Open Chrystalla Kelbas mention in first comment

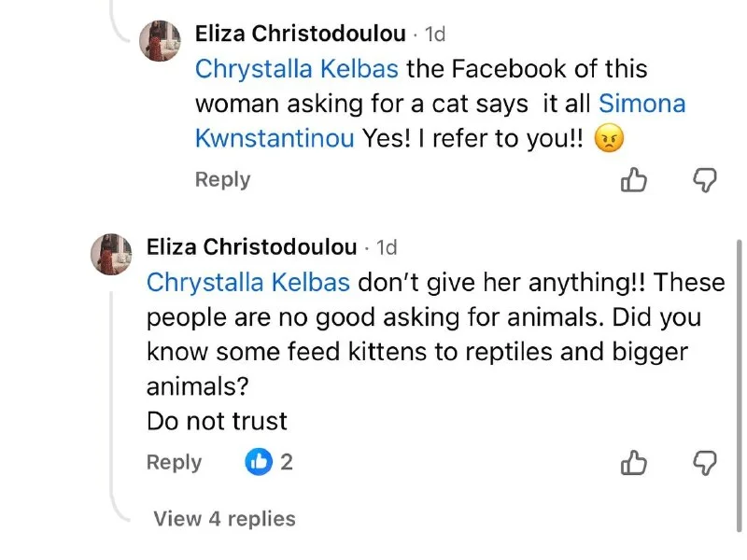pos(297,69)
